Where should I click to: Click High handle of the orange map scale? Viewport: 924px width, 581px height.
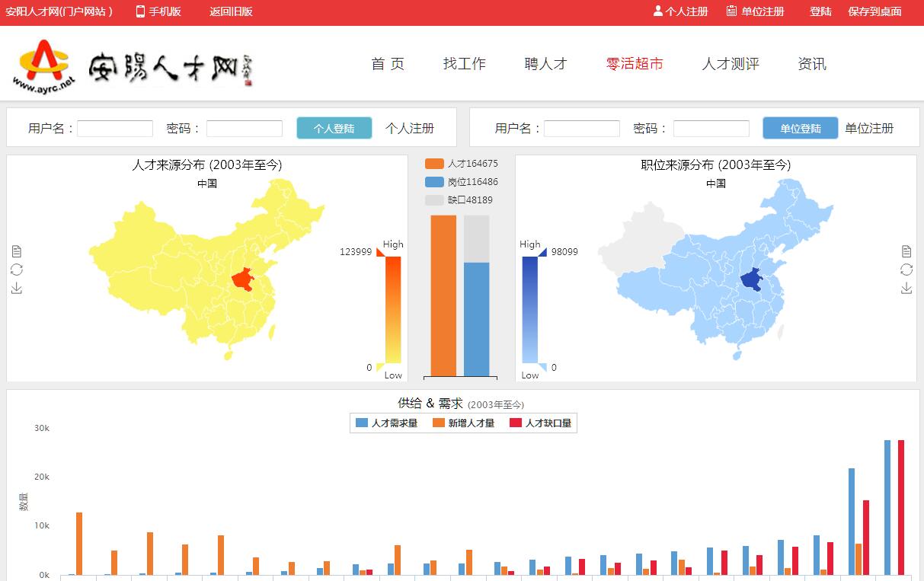tap(382, 252)
